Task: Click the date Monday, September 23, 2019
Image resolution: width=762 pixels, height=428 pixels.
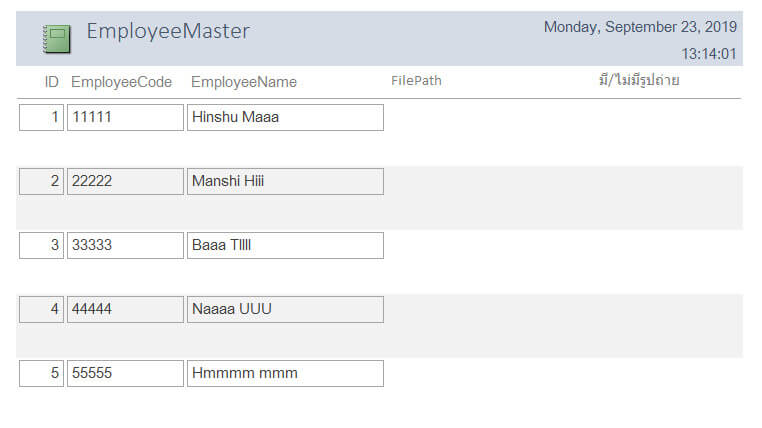Action: [x=641, y=27]
